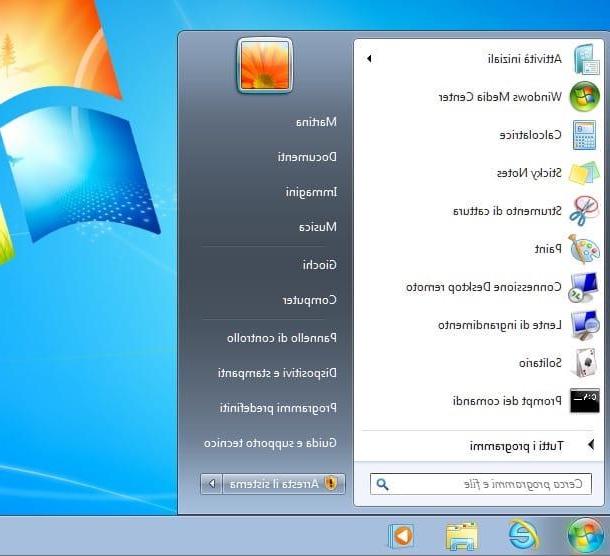Select the Solitario label
610x556 pixels.
tap(540, 363)
